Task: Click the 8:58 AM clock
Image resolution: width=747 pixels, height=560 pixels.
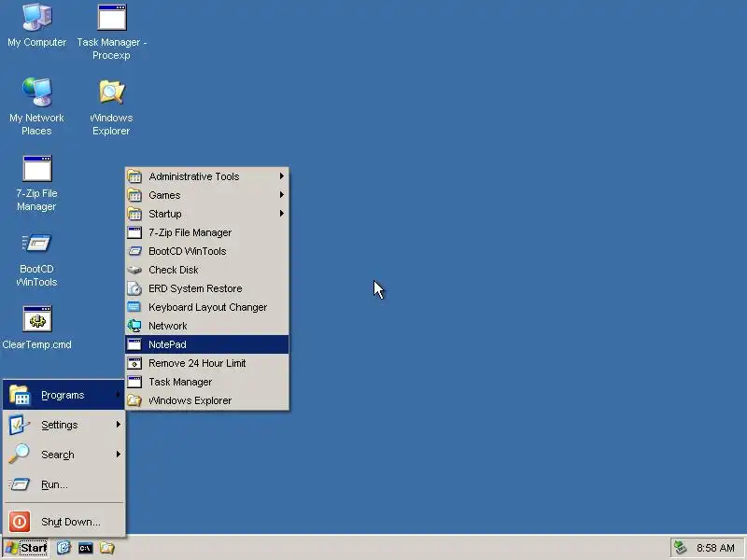Action: pyautogui.click(x=715, y=548)
